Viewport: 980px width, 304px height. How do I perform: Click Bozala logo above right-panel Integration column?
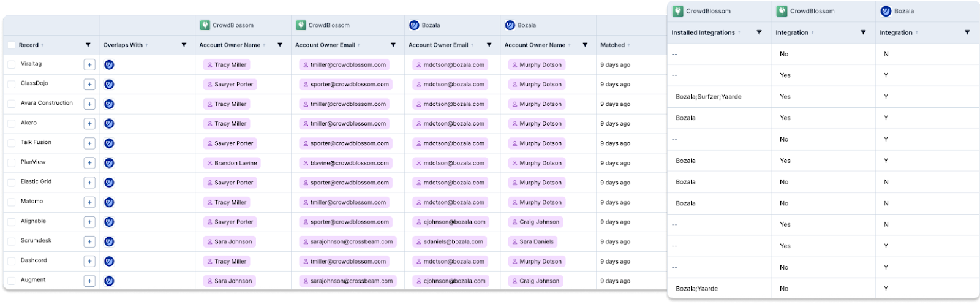pos(886,11)
